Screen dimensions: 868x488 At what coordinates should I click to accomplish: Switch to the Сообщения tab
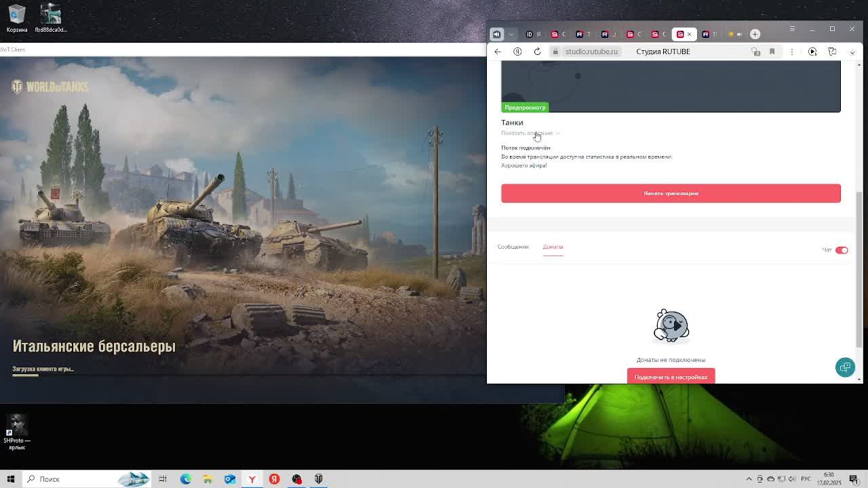point(513,247)
